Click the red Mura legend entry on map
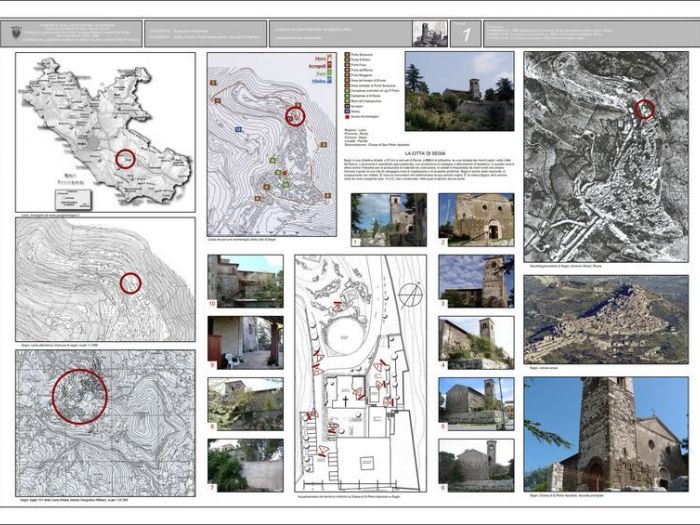 tap(323, 58)
